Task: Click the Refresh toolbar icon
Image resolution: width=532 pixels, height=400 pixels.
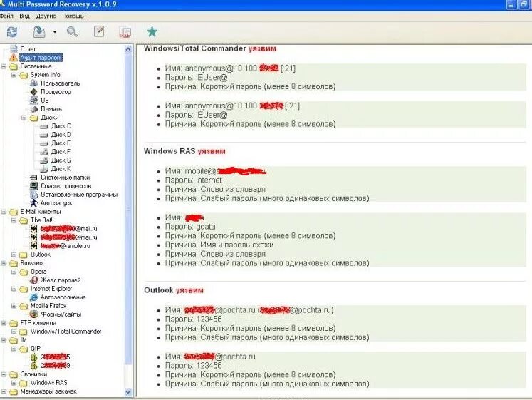Action: [12, 32]
